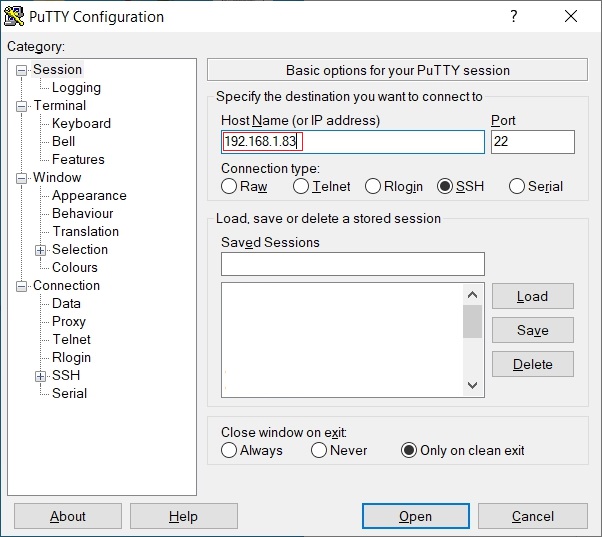Select the Proxy category in the tree
This screenshot has width=602, height=537.
[x=69, y=321]
